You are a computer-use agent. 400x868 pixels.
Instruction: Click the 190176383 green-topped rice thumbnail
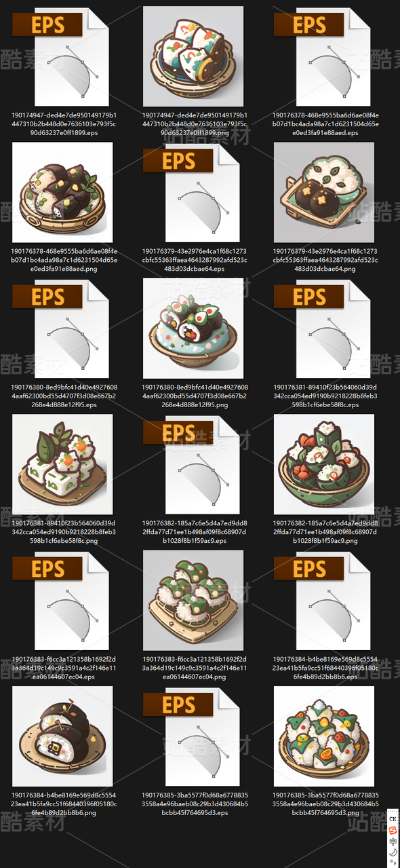[x=193, y=600]
